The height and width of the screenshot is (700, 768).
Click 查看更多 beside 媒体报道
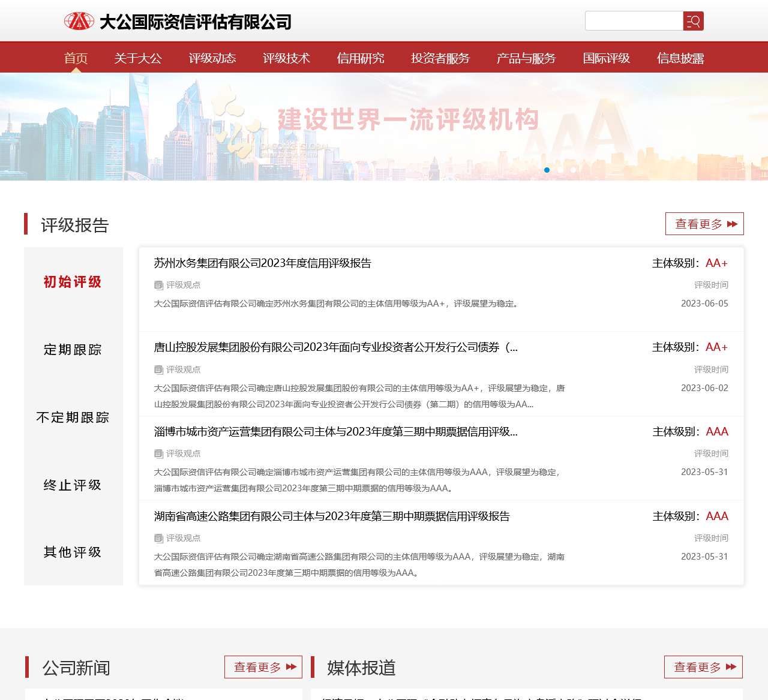[703, 667]
